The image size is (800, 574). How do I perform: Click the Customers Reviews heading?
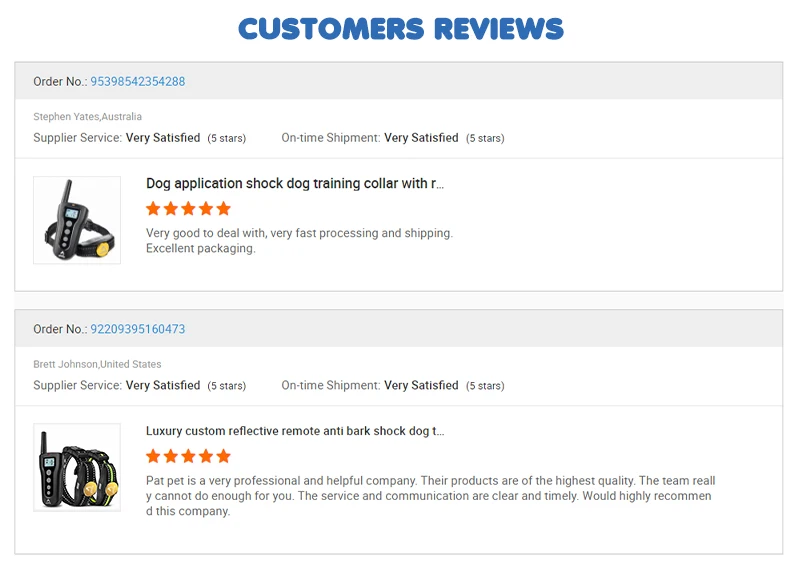click(400, 28)
